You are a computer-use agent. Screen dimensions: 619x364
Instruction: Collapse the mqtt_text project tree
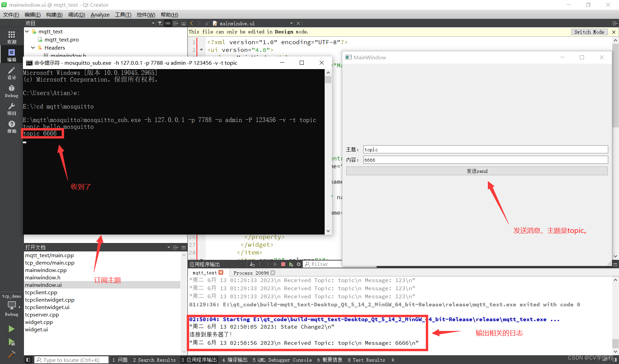point(27,31)
